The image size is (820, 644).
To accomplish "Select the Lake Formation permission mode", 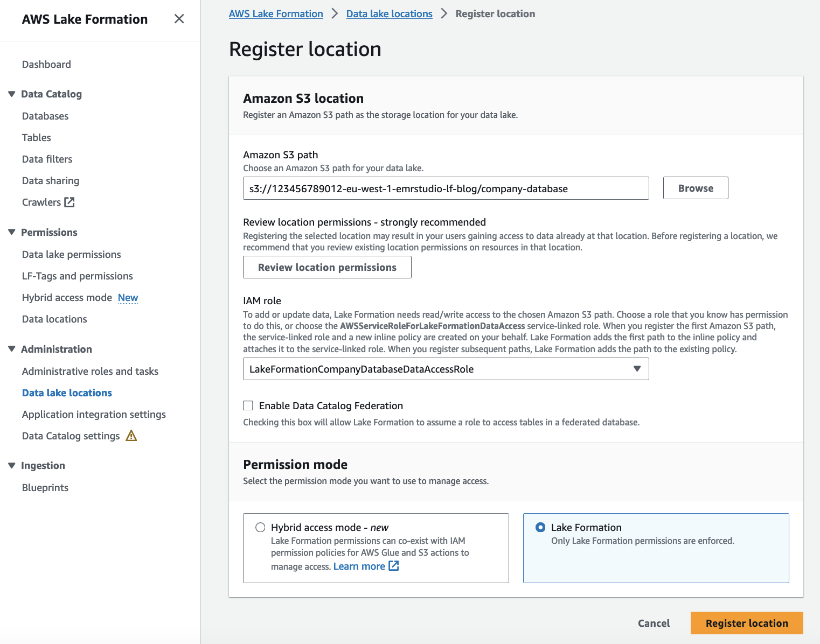I will pyautogui.click(x=540, y=527).
